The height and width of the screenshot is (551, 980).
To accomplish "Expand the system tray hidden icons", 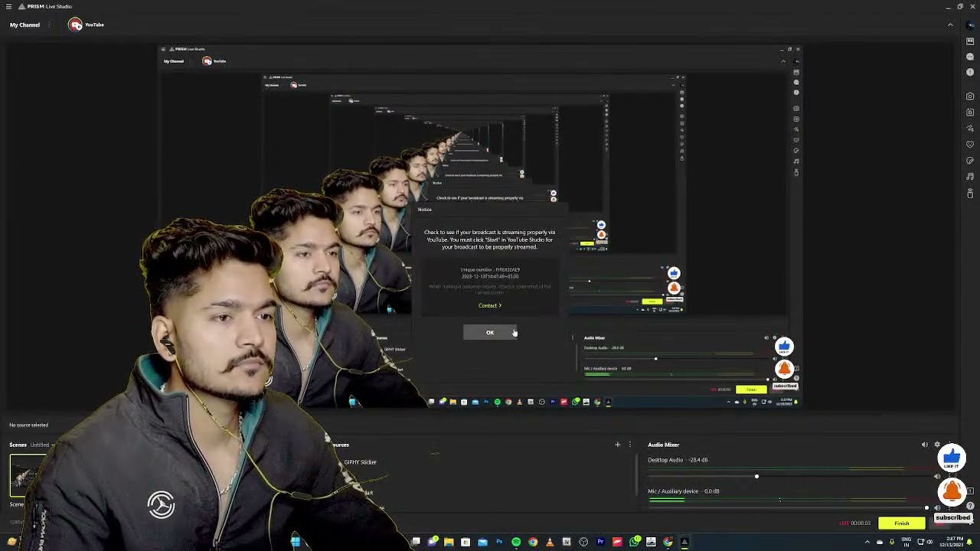I will coord(867,542).
